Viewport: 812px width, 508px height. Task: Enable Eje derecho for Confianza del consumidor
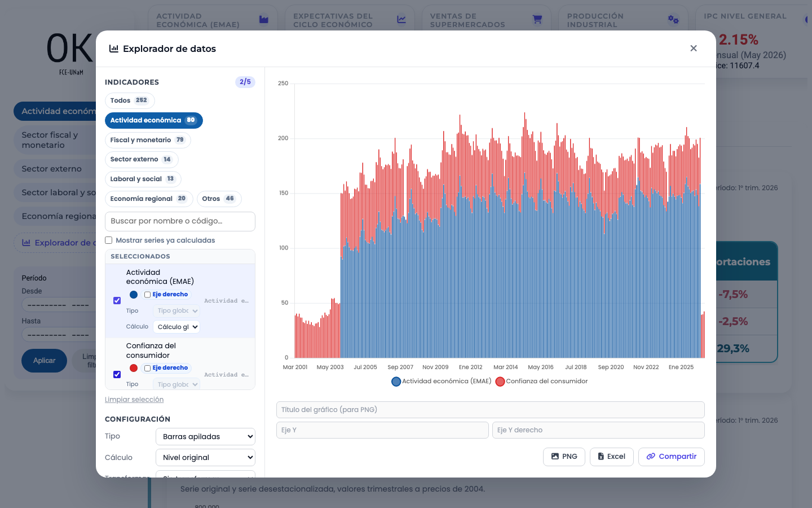click(x=147, y=369)
